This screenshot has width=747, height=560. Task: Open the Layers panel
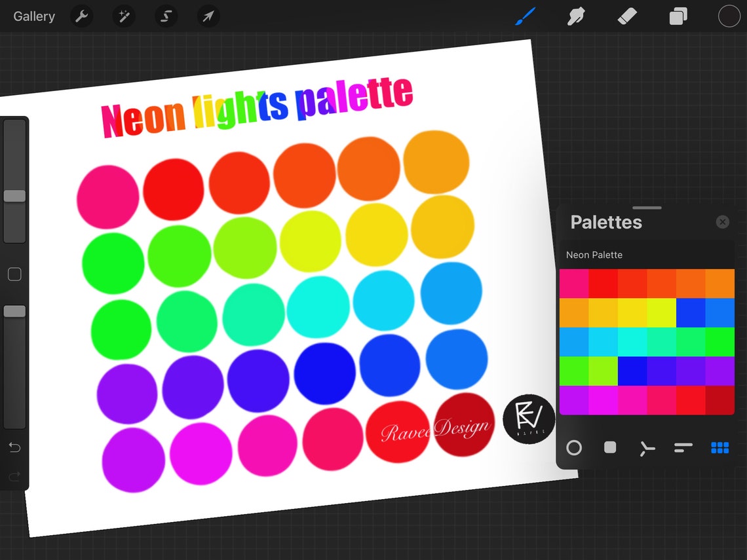click(x=678, y=16)
